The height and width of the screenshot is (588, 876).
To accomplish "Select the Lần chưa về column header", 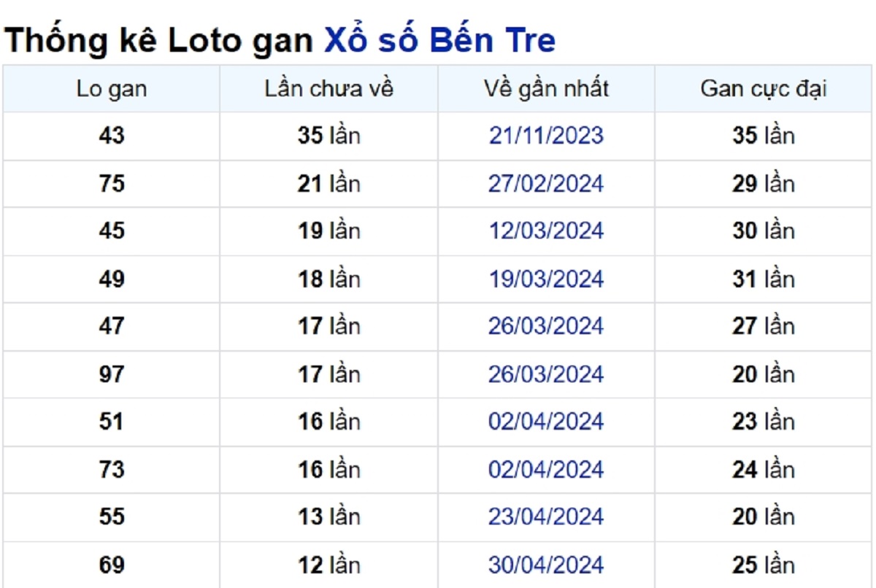I will coord(328,89).
